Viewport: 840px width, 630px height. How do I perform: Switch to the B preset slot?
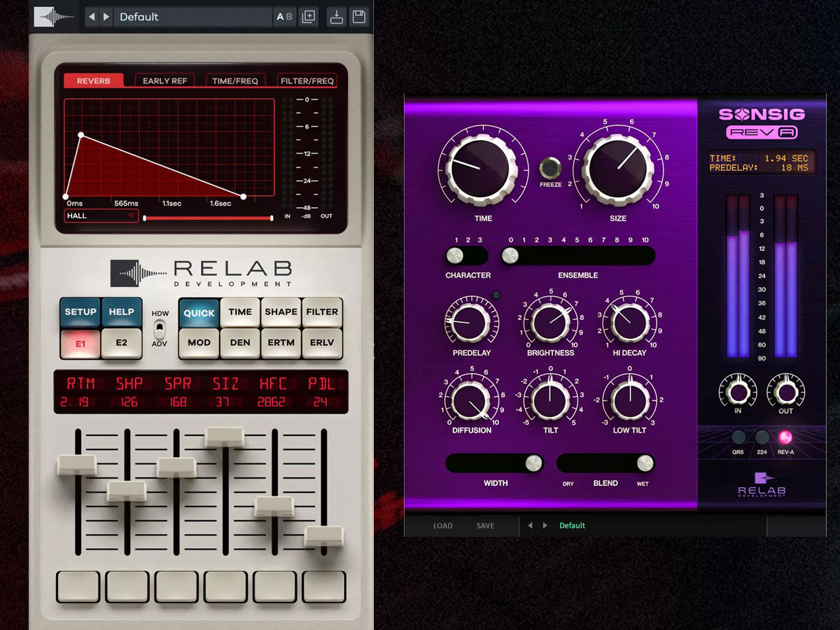click(x=288, y=16)
